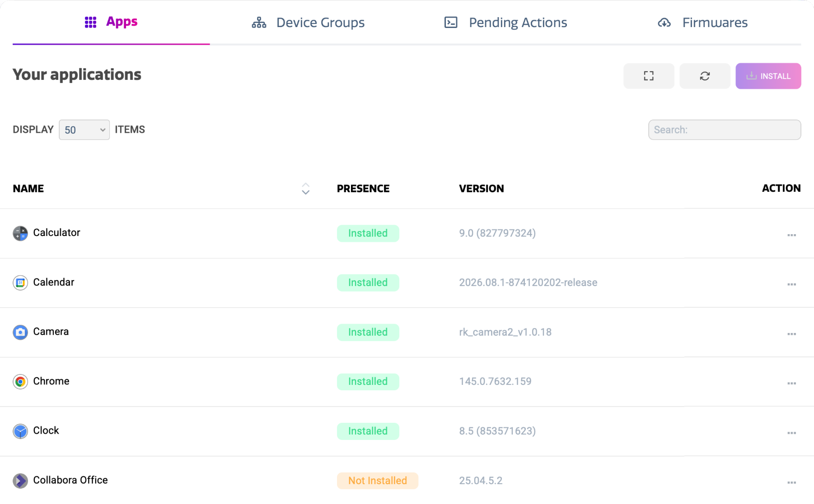Click the Calculator app icon
The height and width of the screenshot is (504, 814).
coord(20,233)
